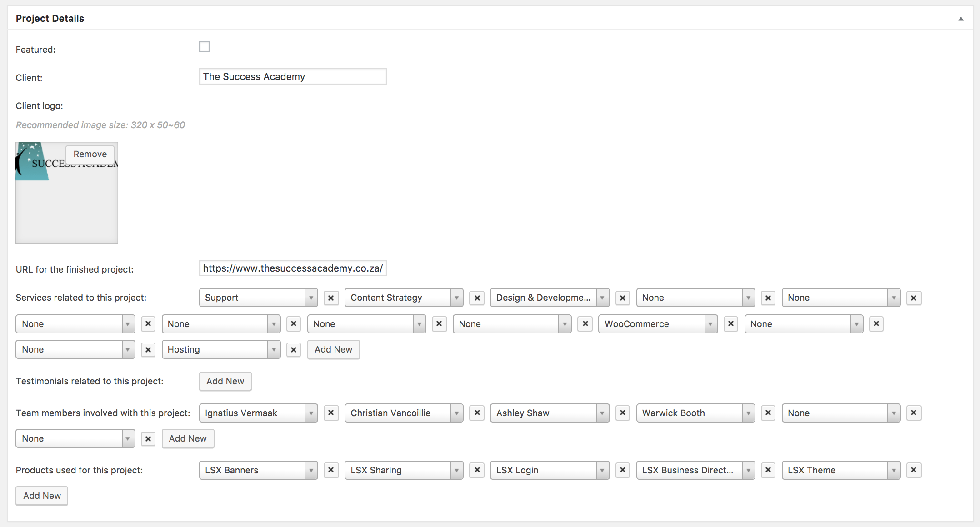
Task: Click the "Featured:" label
Action: click(x=35, y=50)
